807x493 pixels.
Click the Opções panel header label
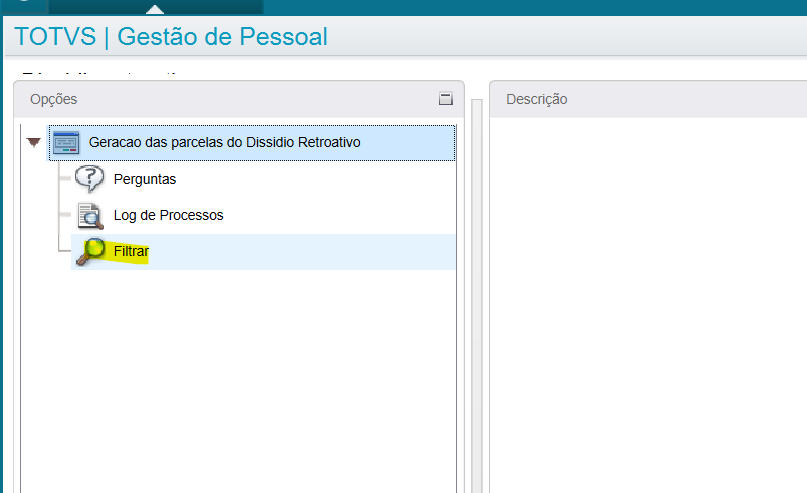click(54, 99)
